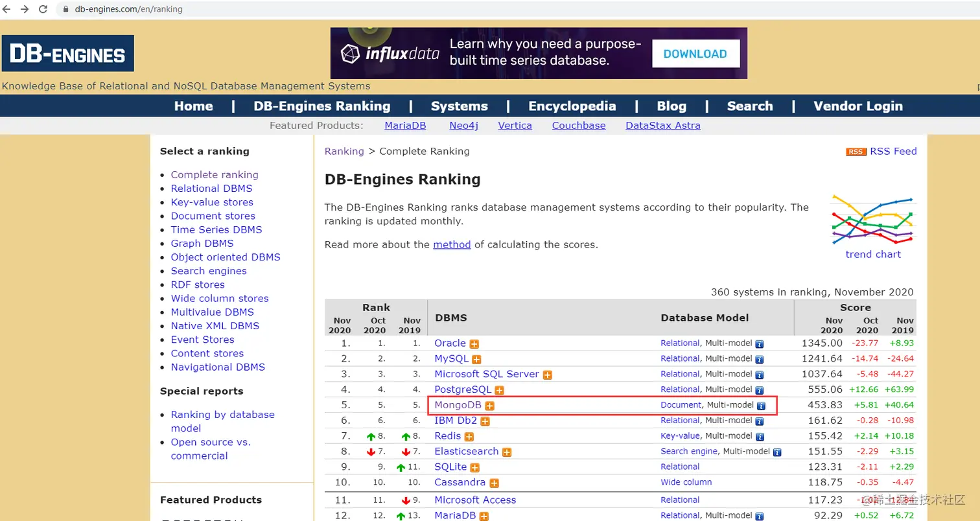
Task: Open the trend chart thumbnail image
Action: tap(873, 220)
